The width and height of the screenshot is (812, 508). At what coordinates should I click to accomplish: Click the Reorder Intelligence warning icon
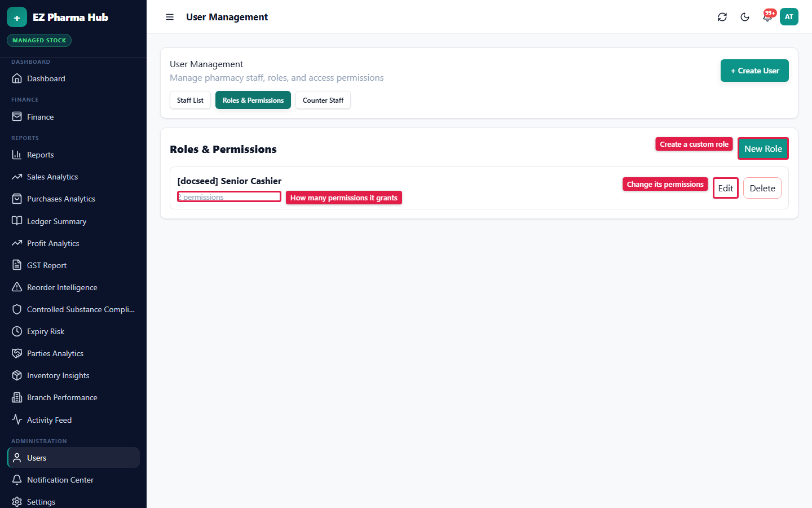[17, 287]
